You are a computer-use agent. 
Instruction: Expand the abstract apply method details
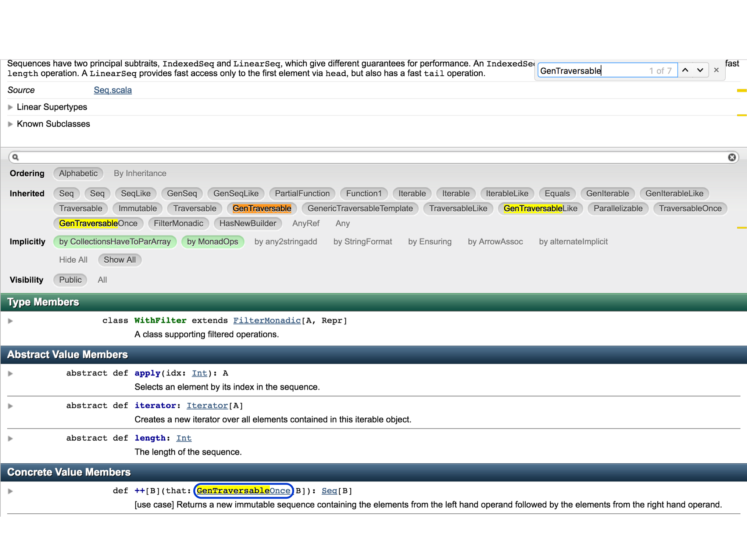click(10, 373)
